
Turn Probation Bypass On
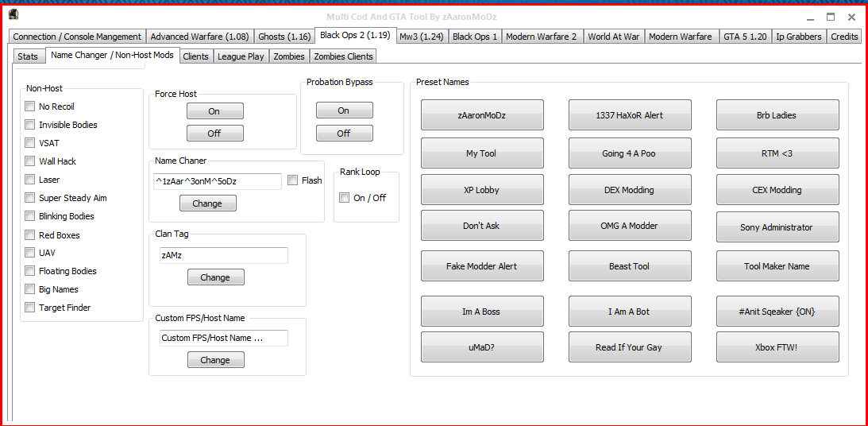click(345, 110)
